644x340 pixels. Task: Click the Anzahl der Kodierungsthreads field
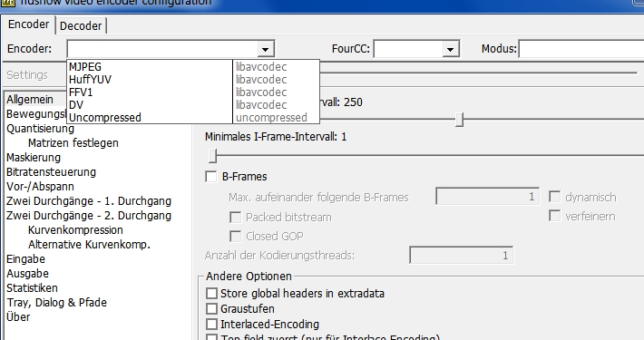462,256
